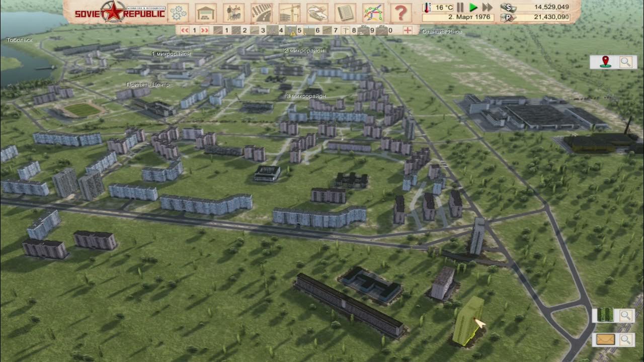Click the 2 микрорайон map label
Image resolution: width=644 pixels, height=362 pixels.
point(304,51)
